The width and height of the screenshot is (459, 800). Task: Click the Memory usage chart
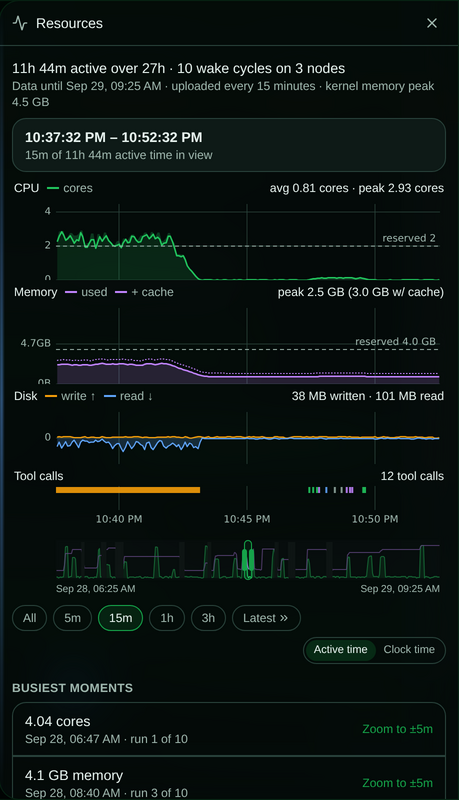[x=248, y=346]
